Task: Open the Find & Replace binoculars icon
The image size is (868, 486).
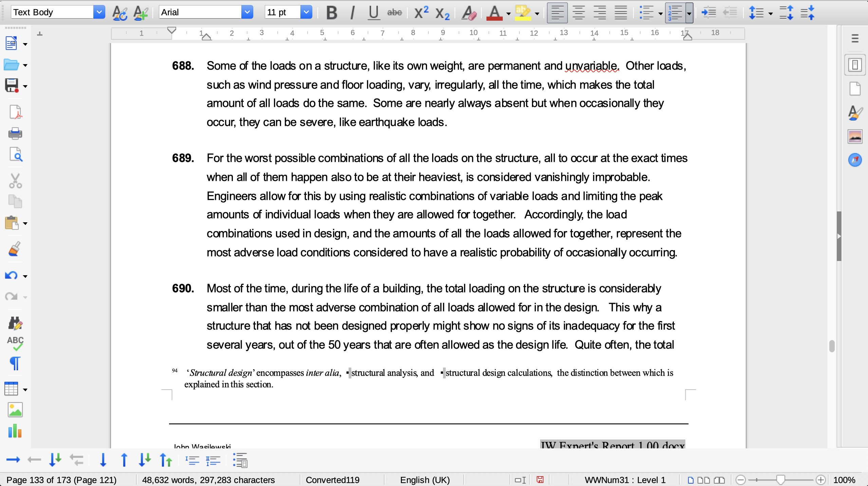Action: click(x=15, y=323)
